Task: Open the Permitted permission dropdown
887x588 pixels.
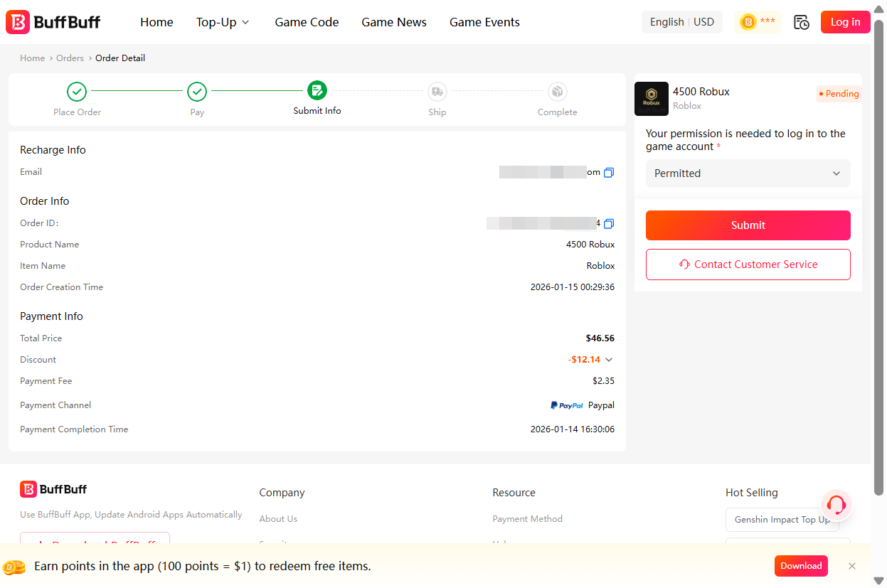Action: [748, 173]
